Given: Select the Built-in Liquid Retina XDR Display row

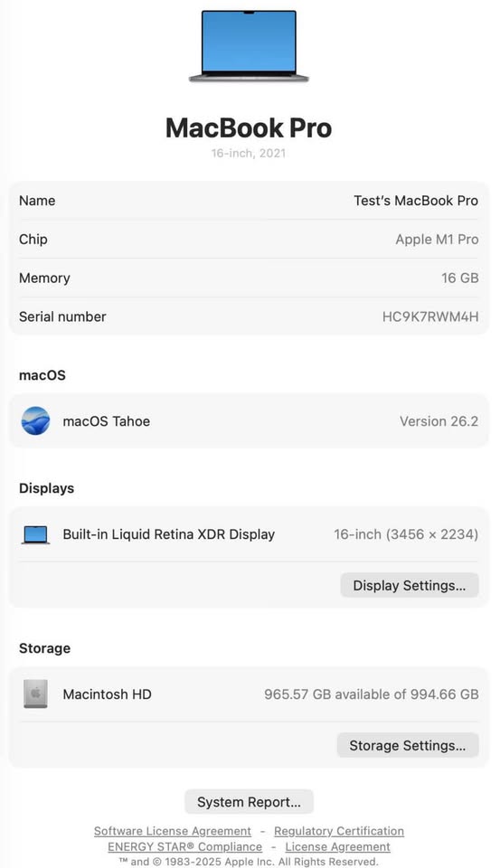Looking at the screenshot, I should click(x=250, y=534).
